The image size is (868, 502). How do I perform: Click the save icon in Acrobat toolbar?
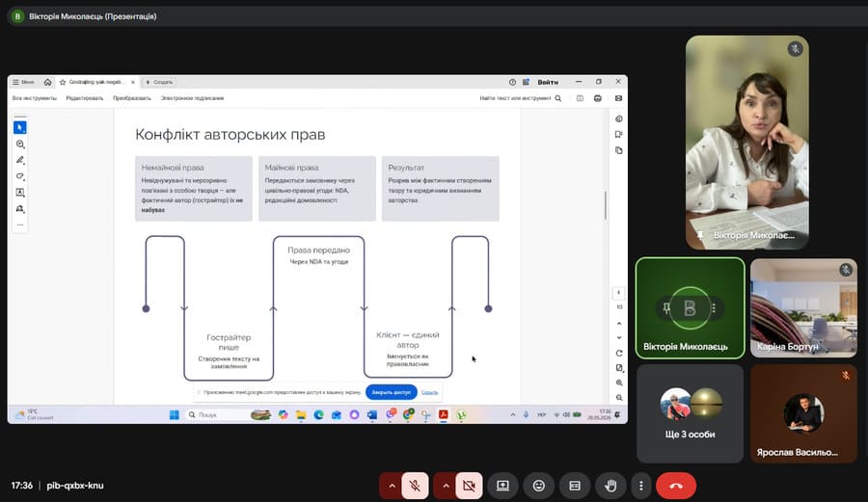coord(580,98)
